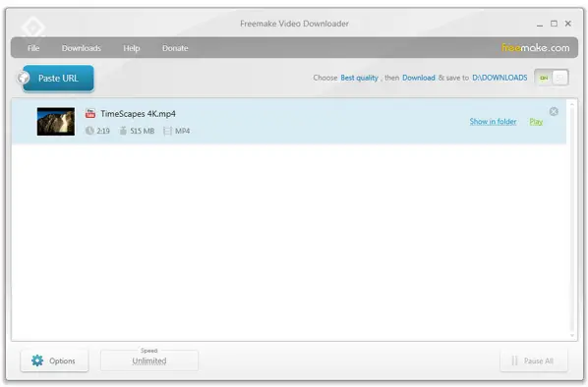Click the YouTube source icon
Image resolution: width=588 pixels, height=387 pixels.
click(x=90, y=113)
